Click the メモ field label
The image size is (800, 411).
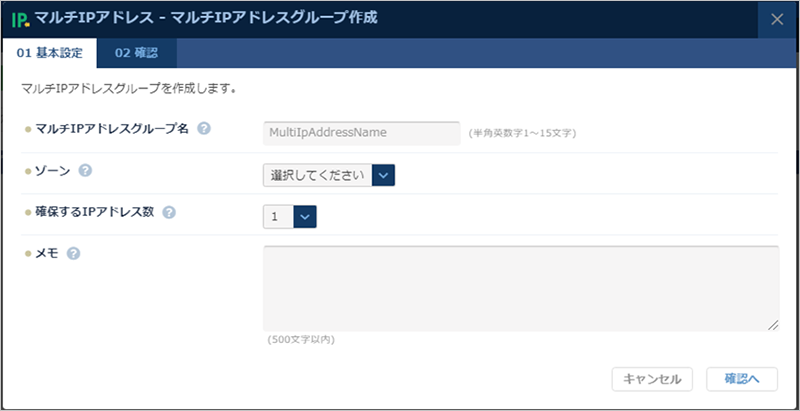pos(47,253)
